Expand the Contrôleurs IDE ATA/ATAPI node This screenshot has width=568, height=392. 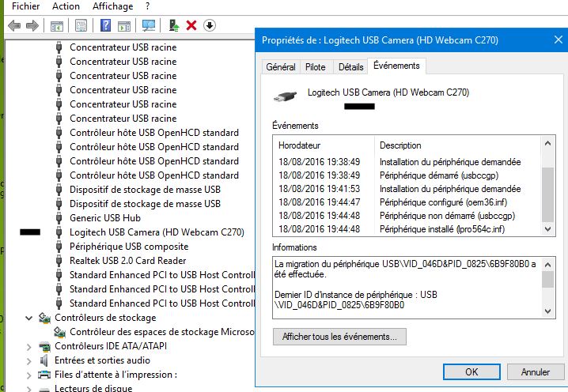click(29, 347)
